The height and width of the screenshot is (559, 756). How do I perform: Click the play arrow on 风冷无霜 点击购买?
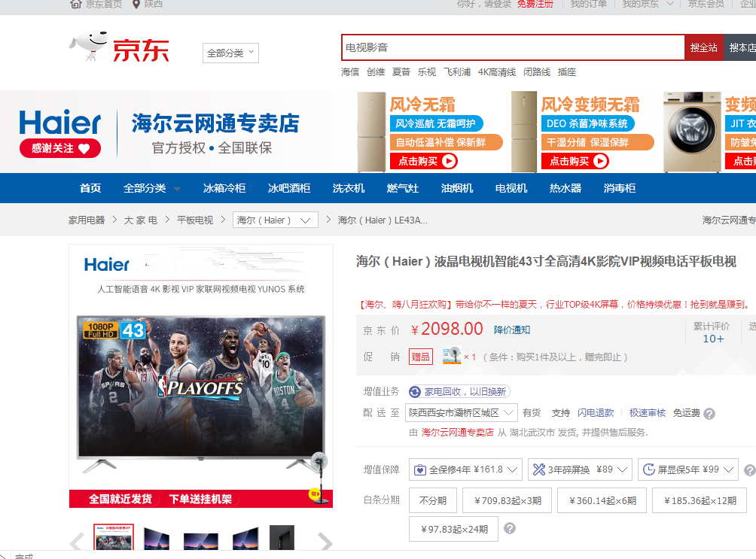tap(449, 161)
